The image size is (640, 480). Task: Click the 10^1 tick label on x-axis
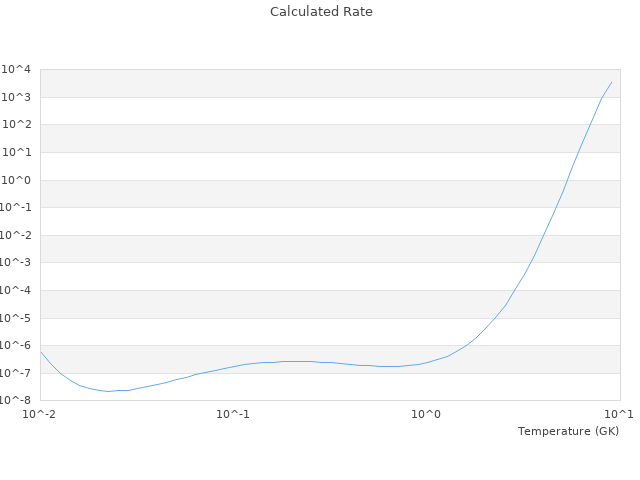619,414
